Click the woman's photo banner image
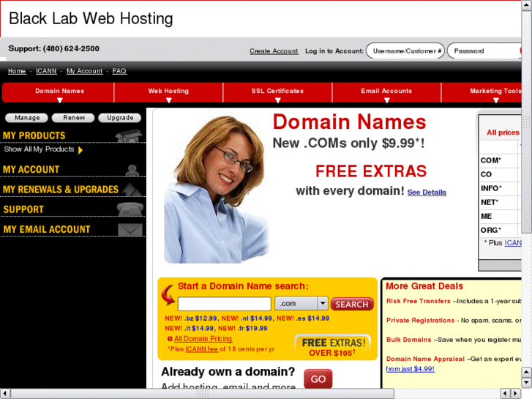532x399 pixels. 216,189
